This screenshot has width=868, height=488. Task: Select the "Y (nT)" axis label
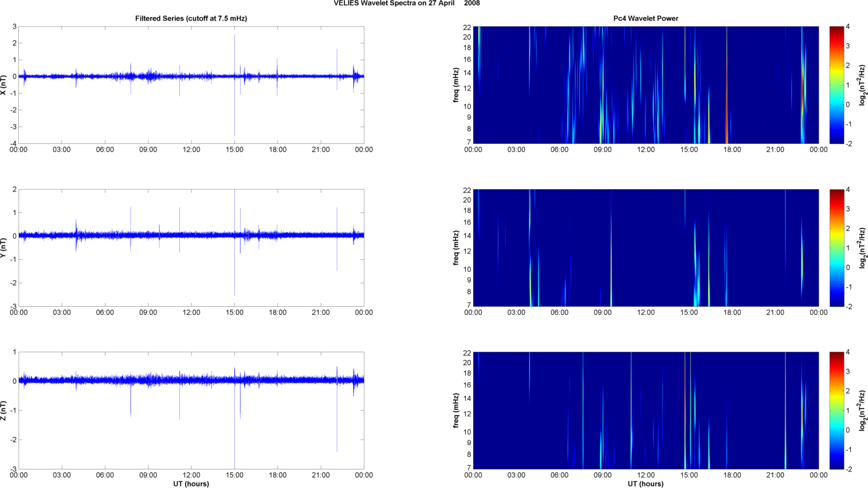pyautogui.click(x=3, y=248)
